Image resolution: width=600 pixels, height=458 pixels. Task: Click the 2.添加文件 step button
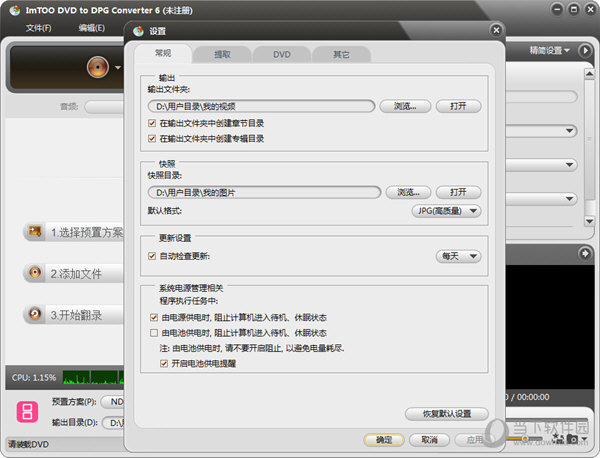coord(74,273)
